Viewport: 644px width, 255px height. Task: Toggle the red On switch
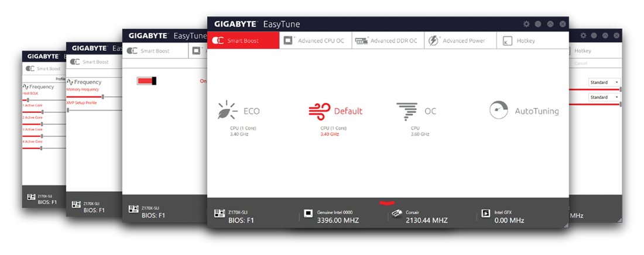[147, 81]
